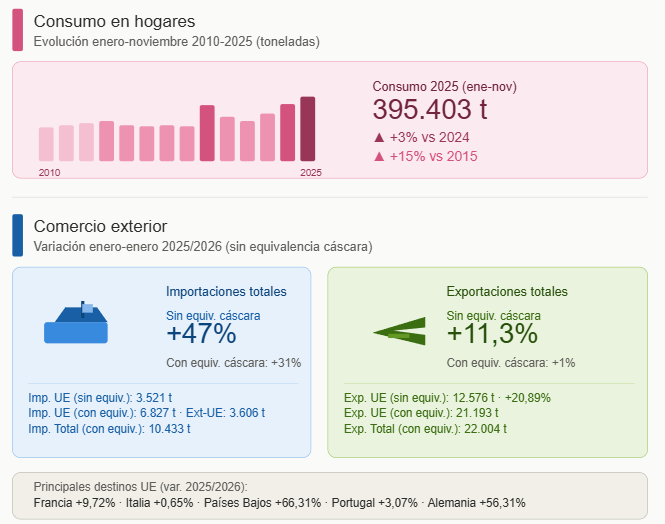Click the up triangle beside +3% vs 2024

[379, 137]
